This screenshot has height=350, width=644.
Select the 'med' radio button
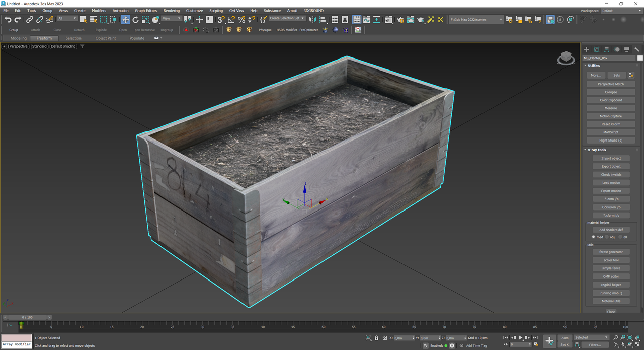pyautogui.click(x=594, y=237)
